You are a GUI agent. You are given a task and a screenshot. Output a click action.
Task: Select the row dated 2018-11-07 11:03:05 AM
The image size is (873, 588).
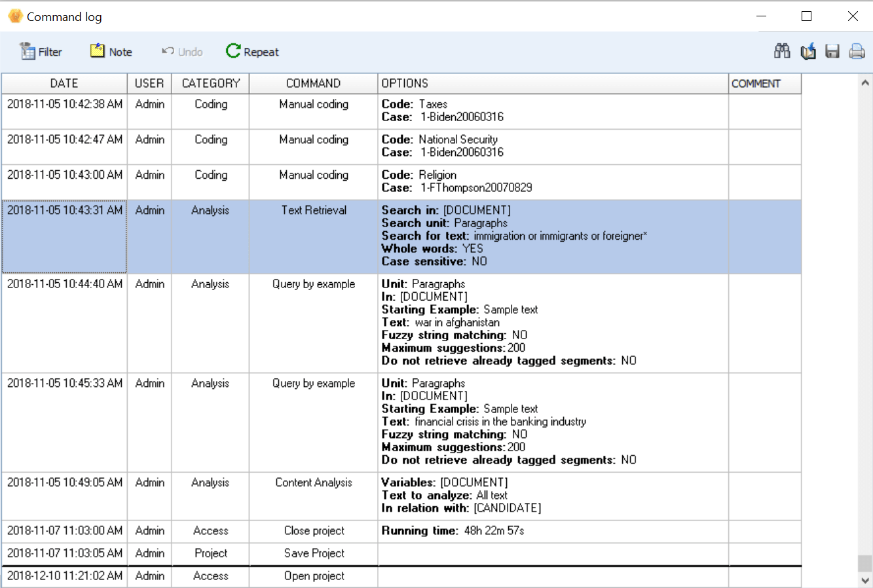click(401, 553)
